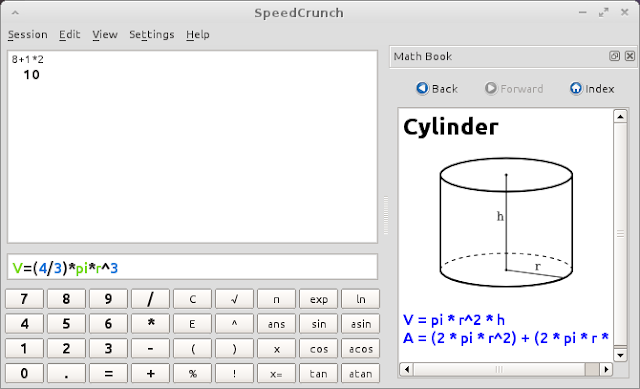Click the percent button

pos(192,373)
